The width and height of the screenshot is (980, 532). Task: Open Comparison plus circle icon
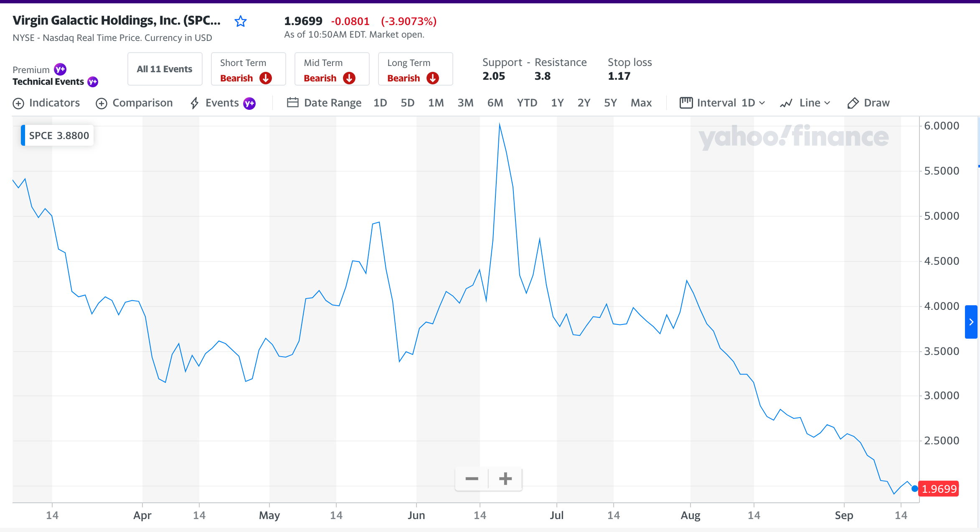tap(102, 104)
